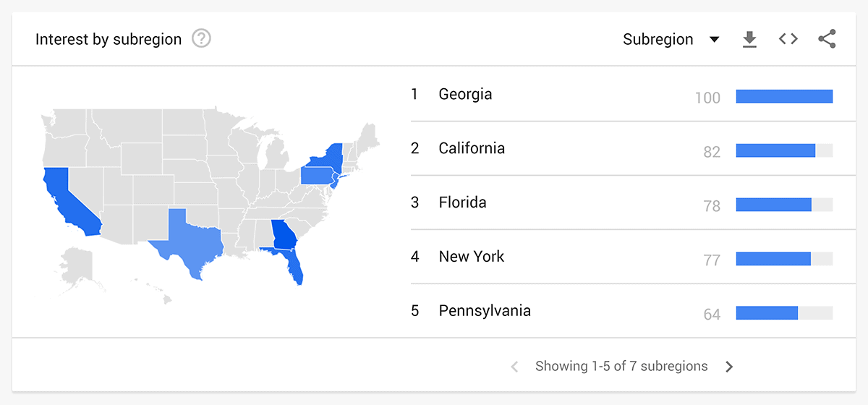Open the Florida row in rankings
Screen dimensions: 868x405
pyautogui.click(x=622, y=203)
